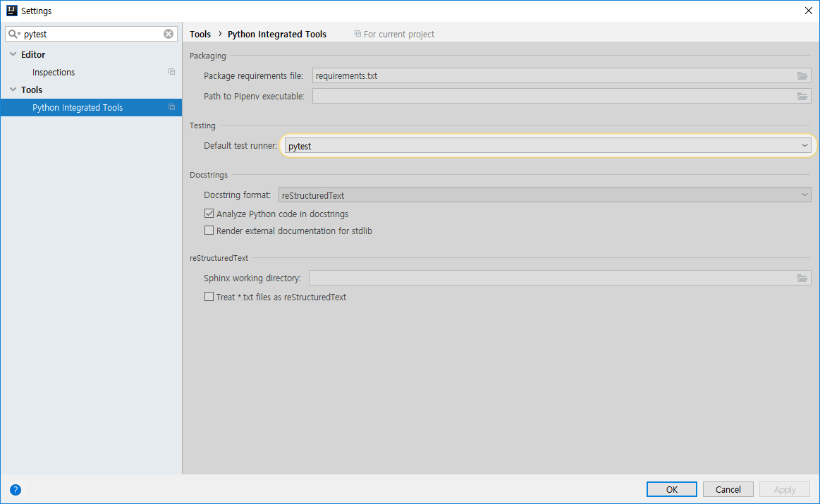
Task: Click Python Integrated Tools breadcrumb title
Action: (x=276, y=34)
